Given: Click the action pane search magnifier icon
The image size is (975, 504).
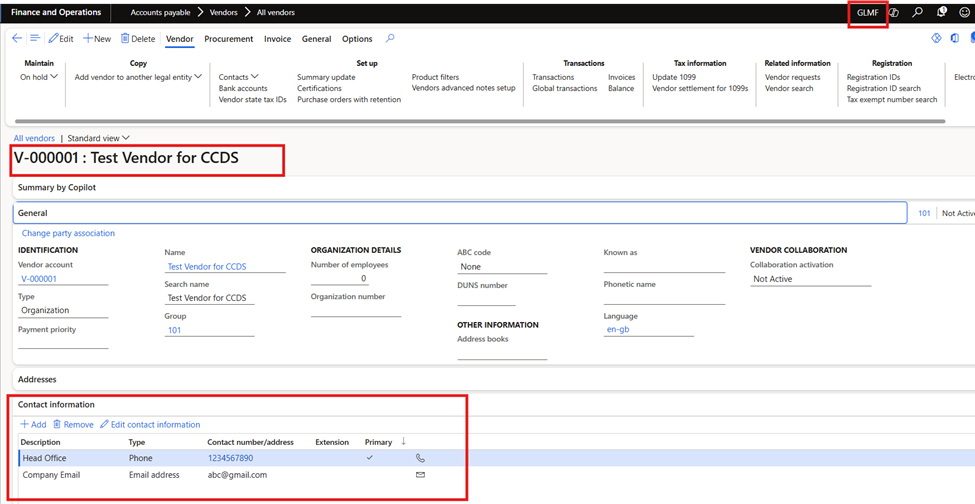Looking at the screenshot, I should tap(390, 39).
